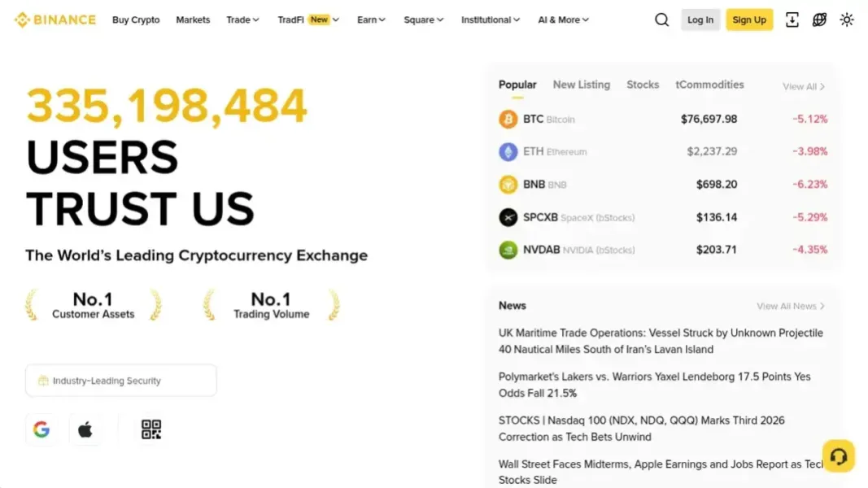The width and height of the screenshot is (868, 488).
Task: Open the Industry-Leading Security banner
Action: pyautogui.click(x=120, y=380)
